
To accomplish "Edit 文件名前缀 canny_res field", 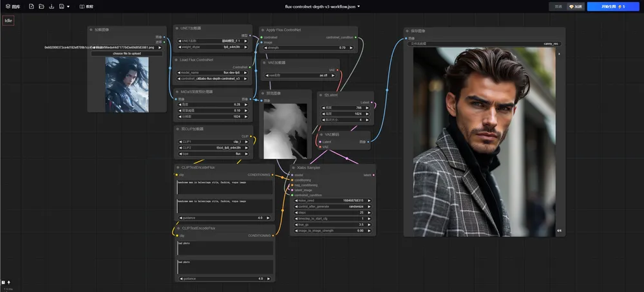I will [x=484, y=44].
